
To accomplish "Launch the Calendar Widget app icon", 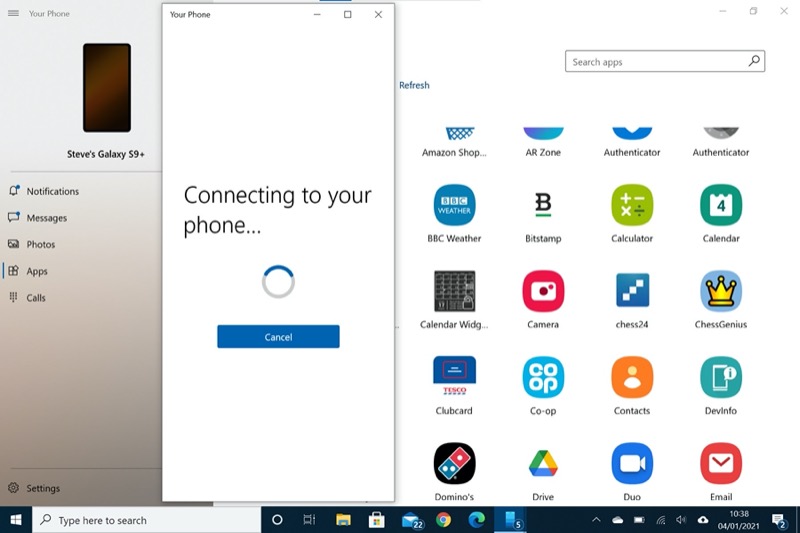I will (454, 291).
